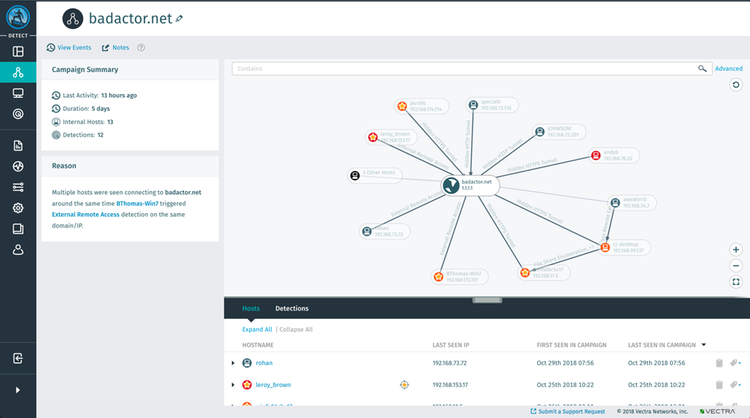This screenshot has height=418, width=750.
Task: Open the settings gear icon in sidebar
Action: click(x=18, y=208)
